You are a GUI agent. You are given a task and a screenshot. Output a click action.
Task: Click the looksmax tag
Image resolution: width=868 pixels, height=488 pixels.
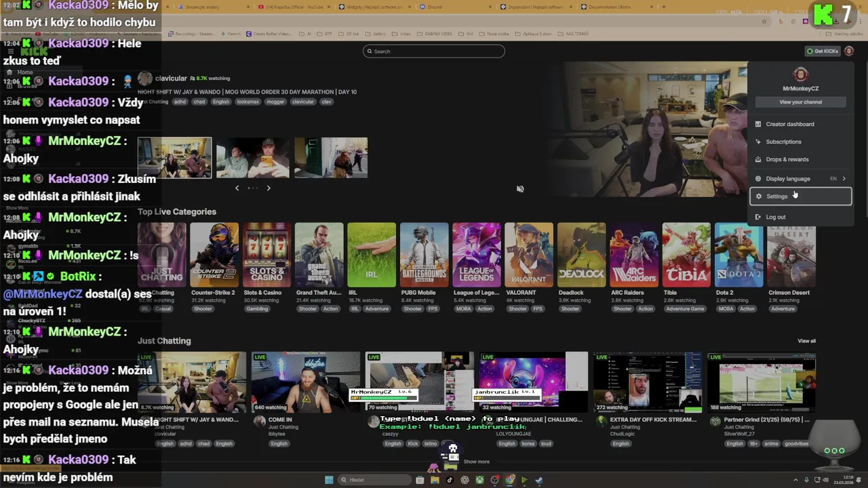248,102
